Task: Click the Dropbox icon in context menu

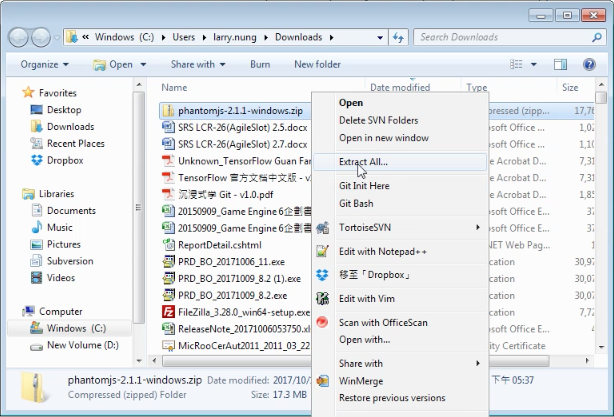Action: 322,275
